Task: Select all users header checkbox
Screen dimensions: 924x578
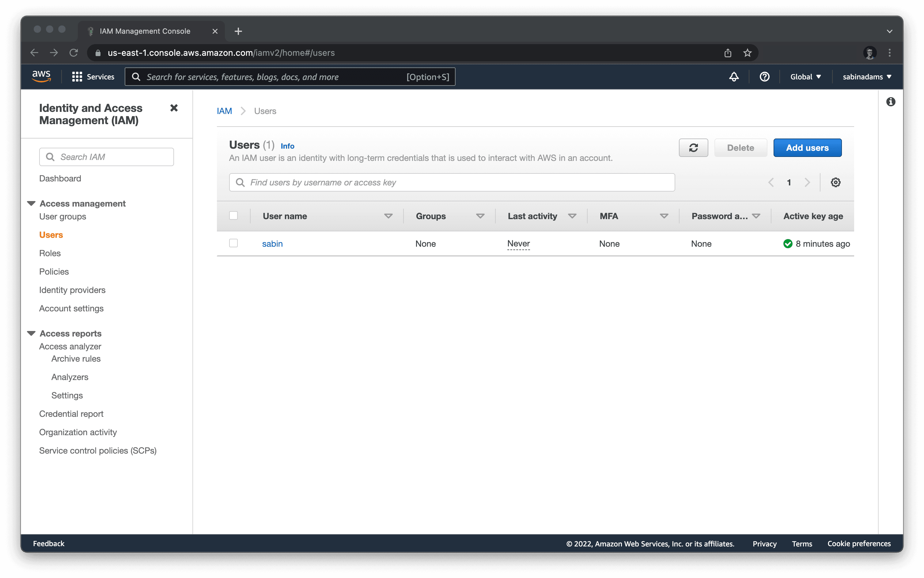Action: point(233,216)
